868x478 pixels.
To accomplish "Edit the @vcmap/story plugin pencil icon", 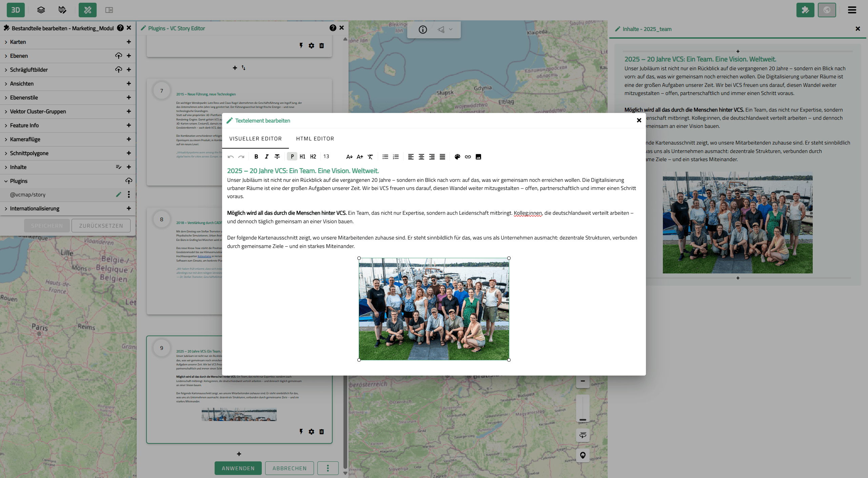I will (x=119, y=194).
